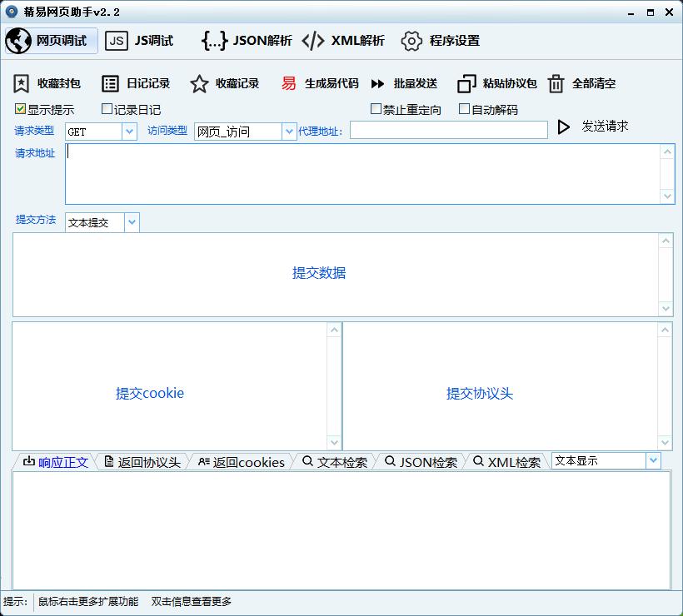The image size is (683, 616).
Task: Click the 代理地址 input field
Action: tap(448, 130)
